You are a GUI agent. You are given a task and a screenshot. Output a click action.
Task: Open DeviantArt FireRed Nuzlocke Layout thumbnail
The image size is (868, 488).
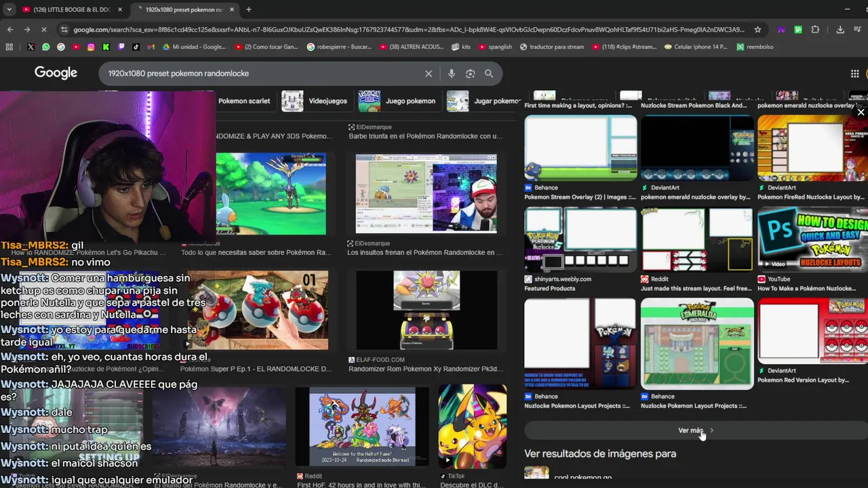coord(812,147)
